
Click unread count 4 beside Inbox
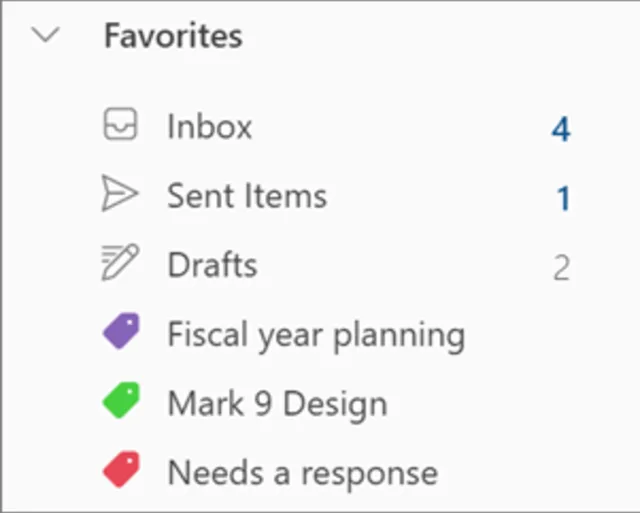[x=561, y=129]
